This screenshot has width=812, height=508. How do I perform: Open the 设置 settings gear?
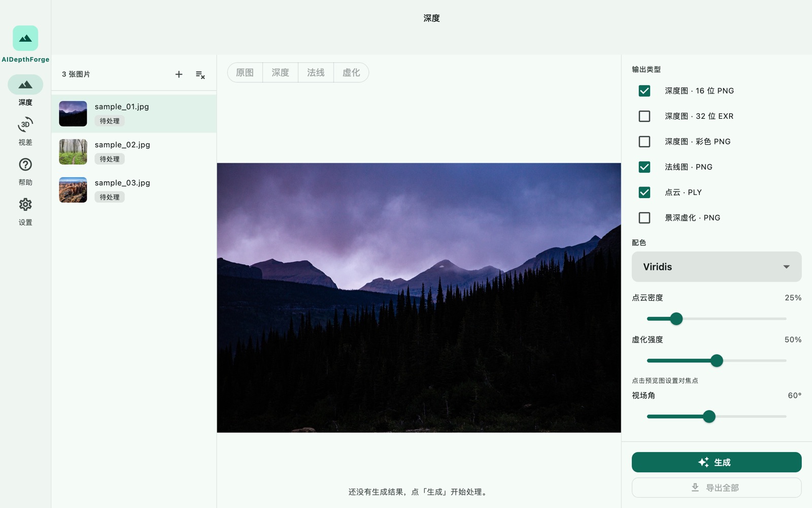click(25, 211)
